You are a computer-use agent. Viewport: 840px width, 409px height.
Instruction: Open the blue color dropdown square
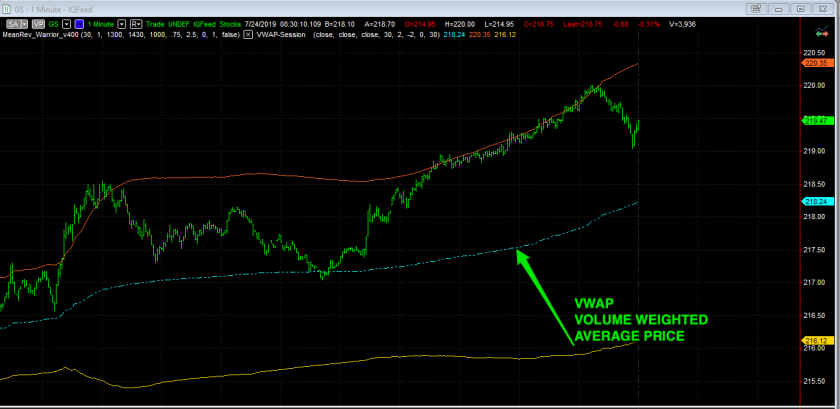(x=79, y=24)
